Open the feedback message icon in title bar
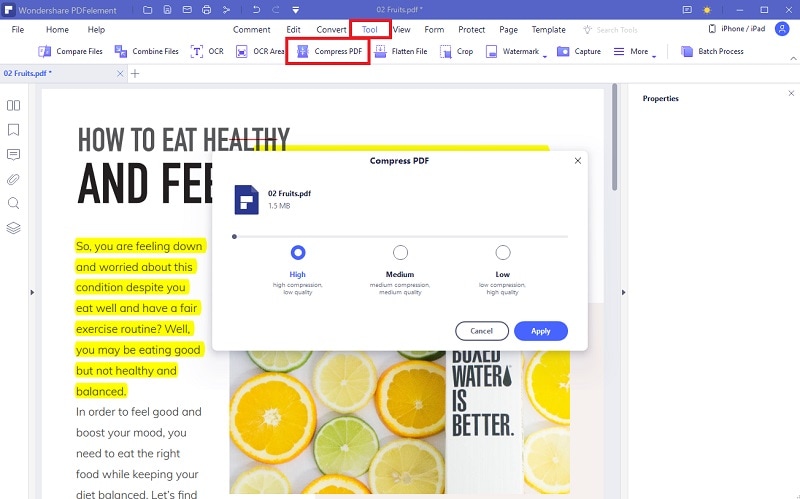This screenshot has width=800, height=499. (x=687, y=10)
